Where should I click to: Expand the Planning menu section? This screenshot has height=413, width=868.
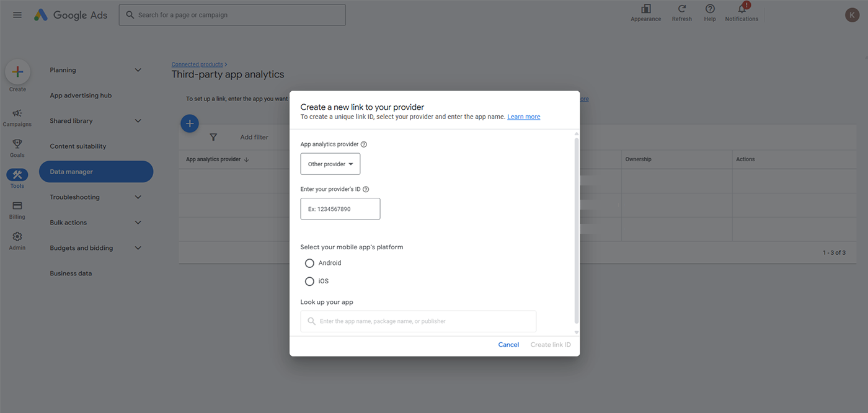pos(138,70)
